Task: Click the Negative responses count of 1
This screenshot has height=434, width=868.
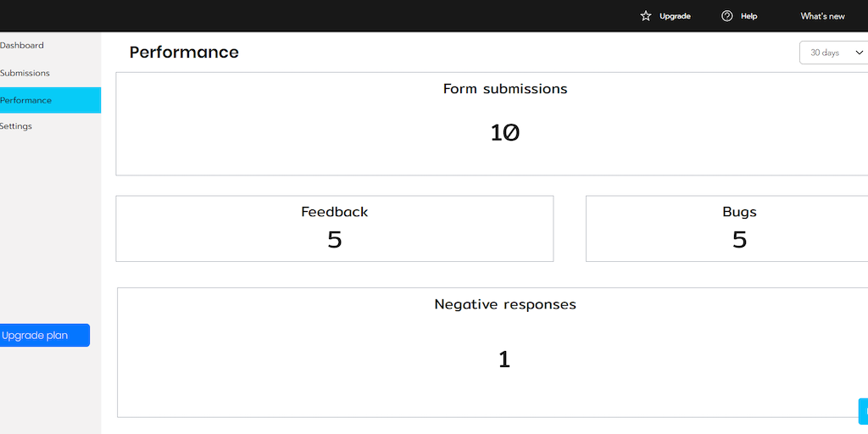Action: coord(504,359)
